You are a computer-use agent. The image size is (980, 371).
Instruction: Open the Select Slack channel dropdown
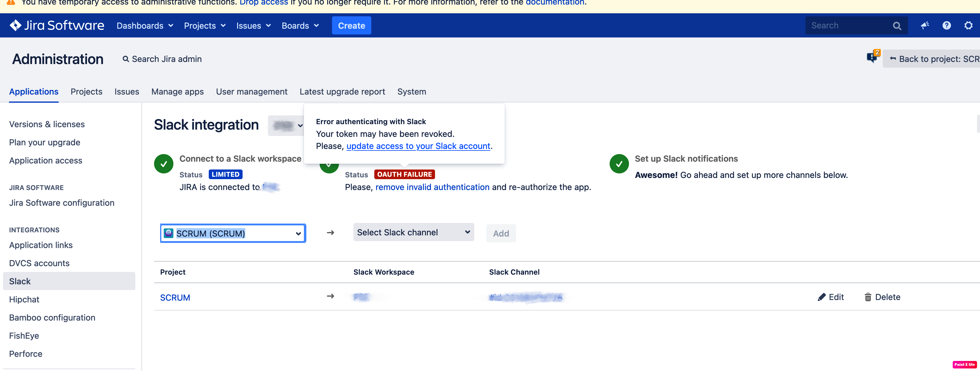click(x=413, y=232)
